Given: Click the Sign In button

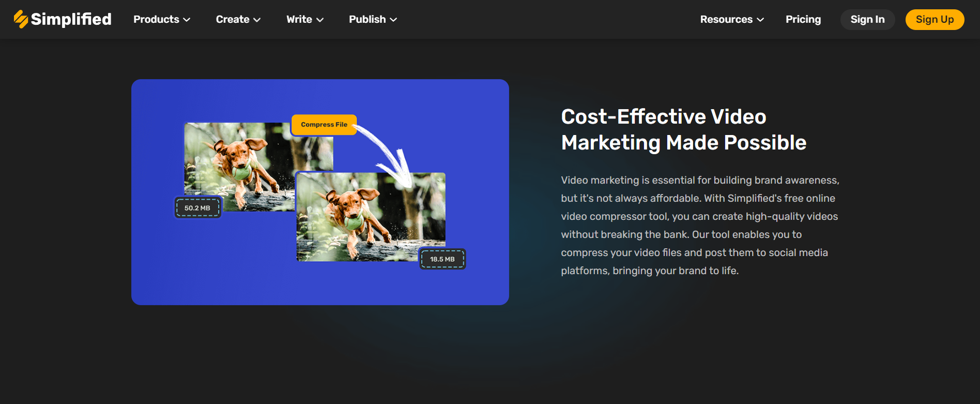Looking at the screenshot, I should [867, 20].
